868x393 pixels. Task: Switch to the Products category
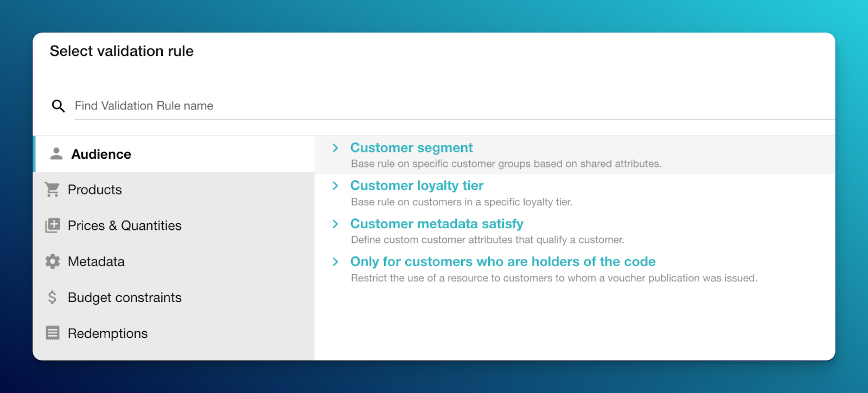[95, 189]
